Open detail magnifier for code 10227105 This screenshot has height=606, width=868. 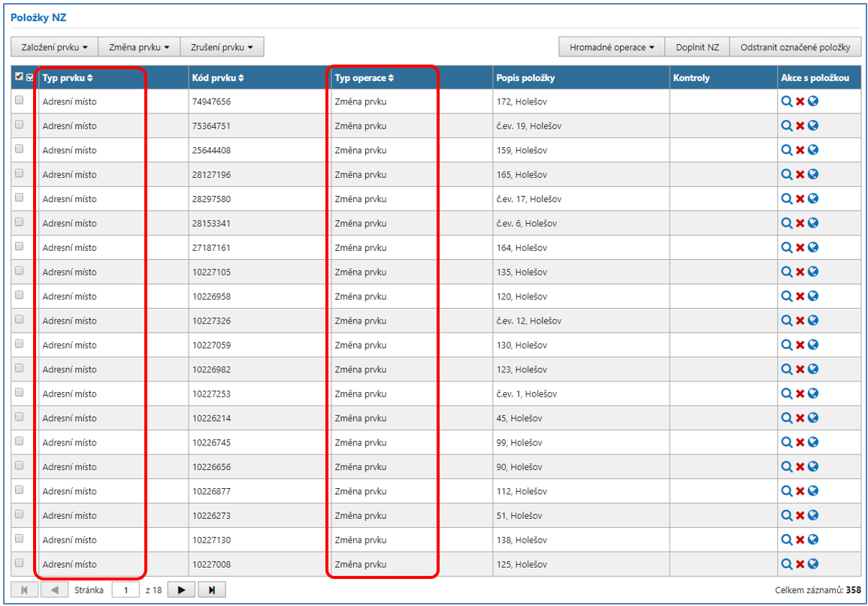coord(787,272)
